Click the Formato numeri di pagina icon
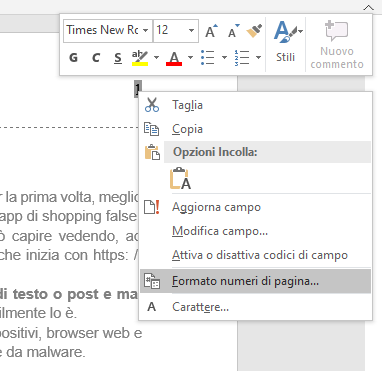Screen dimensions: 382x371 coord(152,281)
